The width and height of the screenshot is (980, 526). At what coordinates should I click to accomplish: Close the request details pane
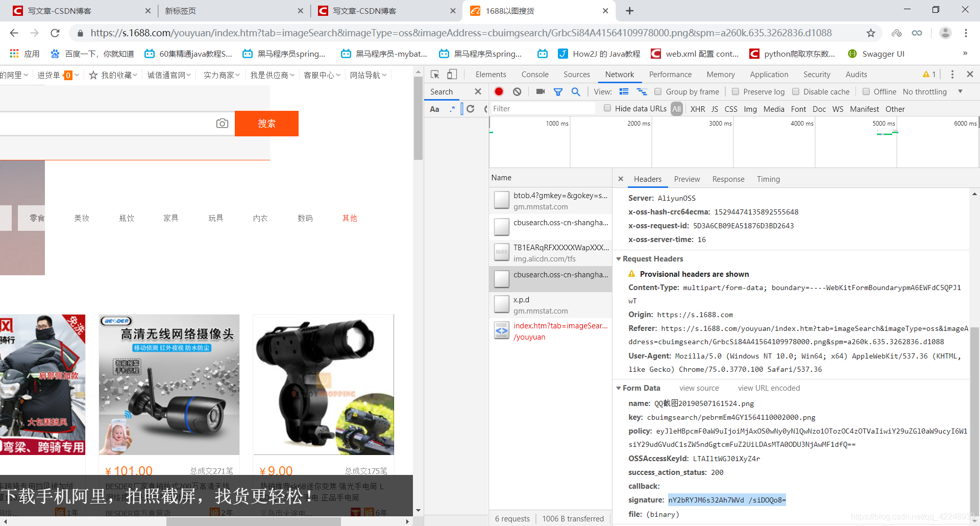[621, 179]
